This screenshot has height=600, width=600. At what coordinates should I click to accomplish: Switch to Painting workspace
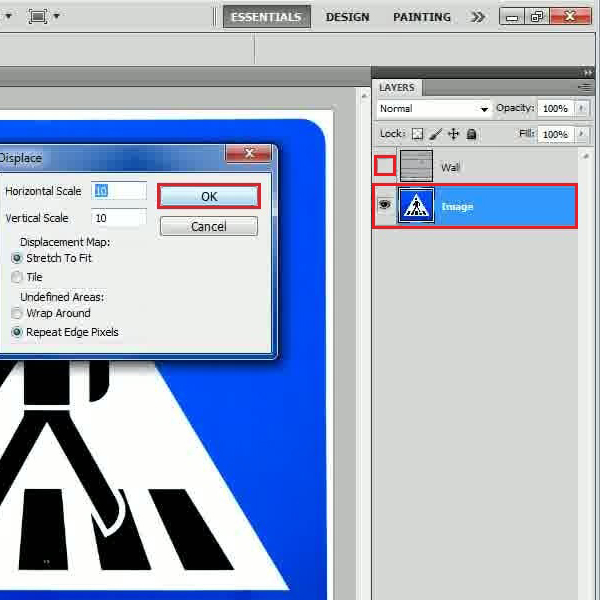pos(422,17)
